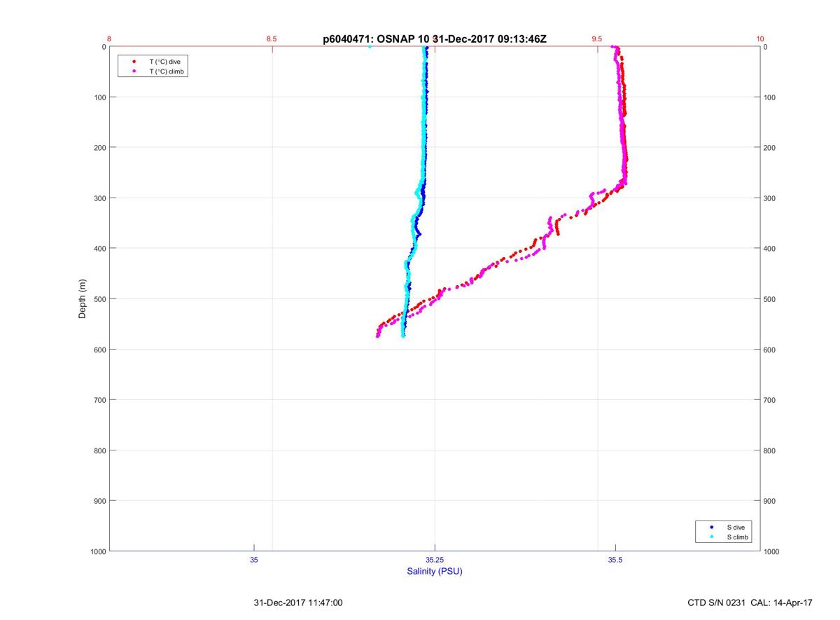Click the right depth axis tick '800'
Viewport: 840px width, 620px height.
(x=770, y=450)
